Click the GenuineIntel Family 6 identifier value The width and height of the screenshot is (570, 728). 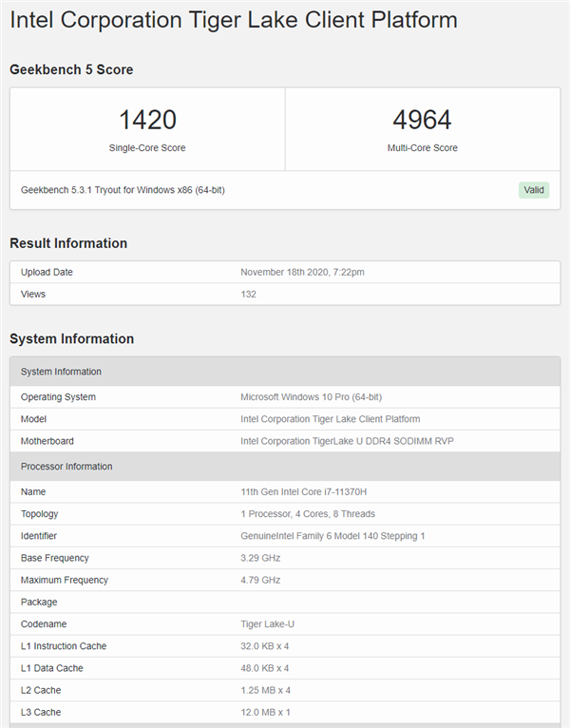coord(332,536)
